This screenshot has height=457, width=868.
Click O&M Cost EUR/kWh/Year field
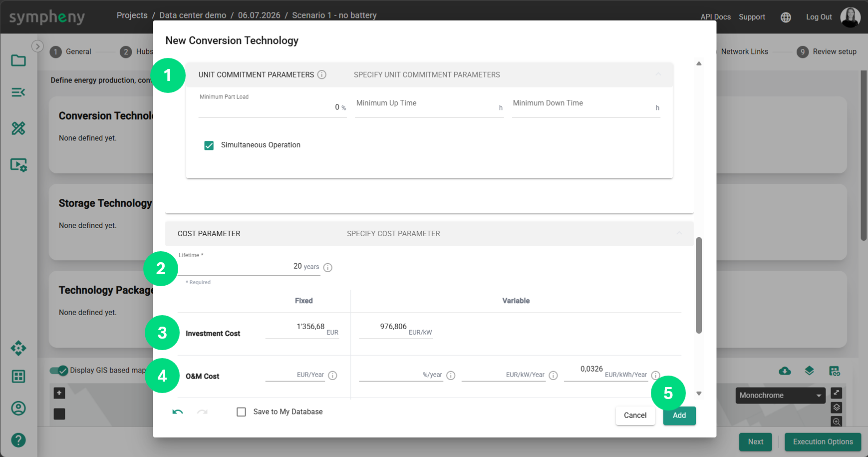pos(606,374)
